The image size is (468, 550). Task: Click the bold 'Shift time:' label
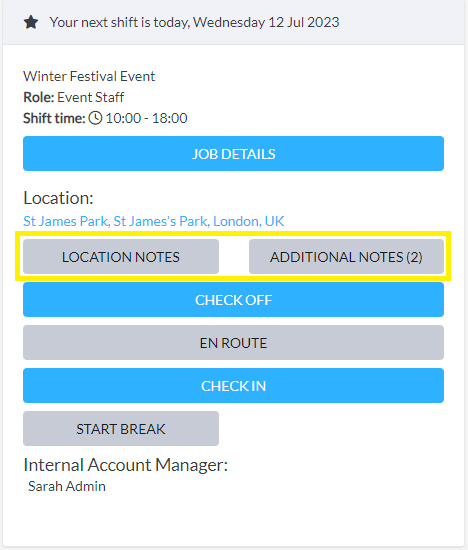tap(54, 118)
